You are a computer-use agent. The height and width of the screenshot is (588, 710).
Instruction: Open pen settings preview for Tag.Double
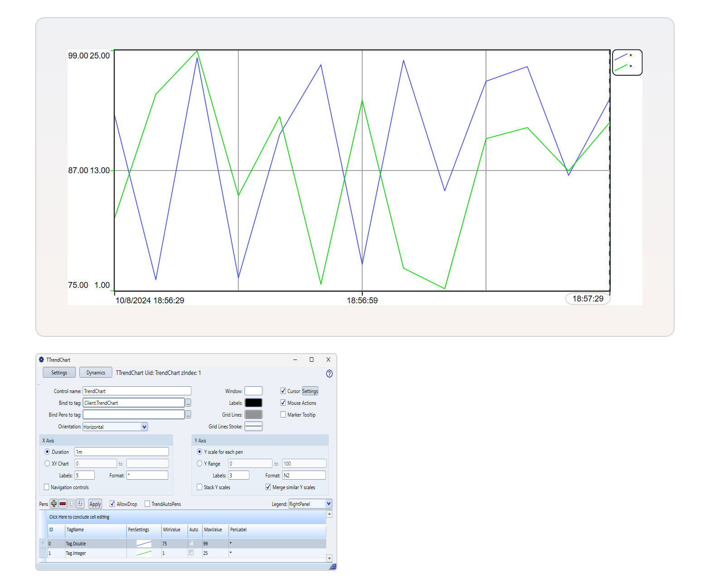144,543
